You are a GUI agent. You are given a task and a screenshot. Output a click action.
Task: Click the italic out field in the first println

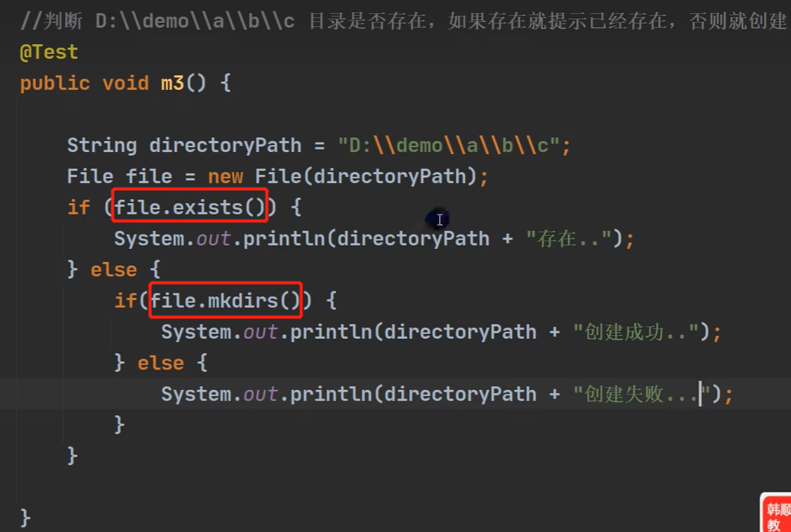[x=214, y=239]
